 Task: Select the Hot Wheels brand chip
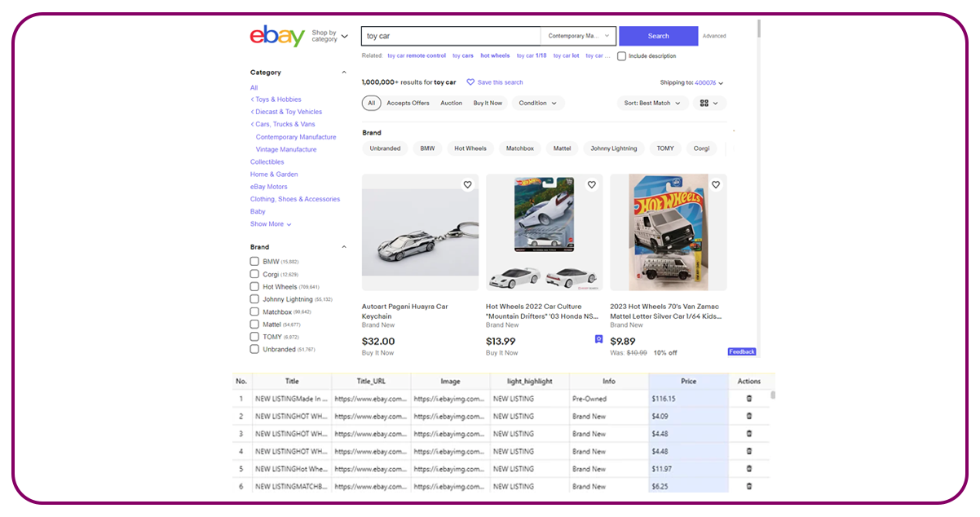[x=470, y=148]
